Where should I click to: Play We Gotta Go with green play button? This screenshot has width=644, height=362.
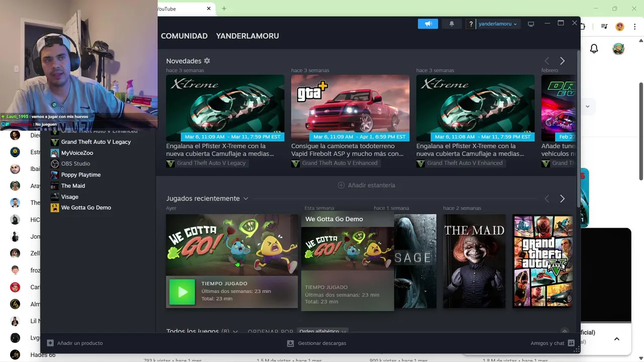point(182,292)
